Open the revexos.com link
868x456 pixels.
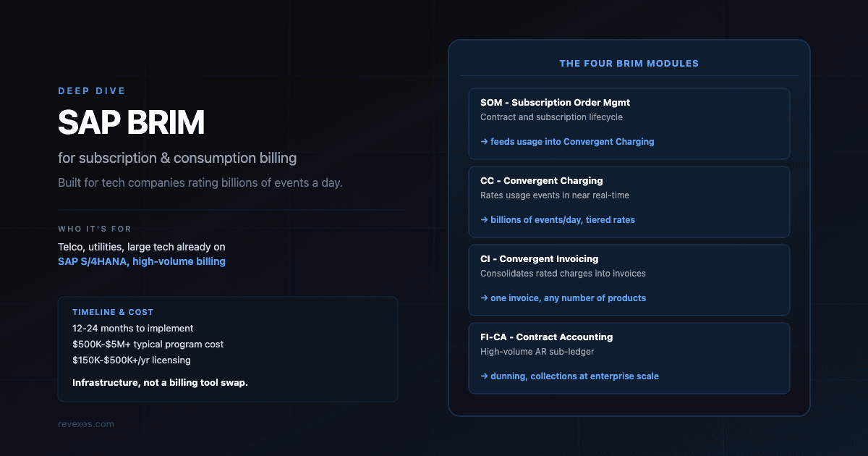pyautogui.click(x=86, y=424)
